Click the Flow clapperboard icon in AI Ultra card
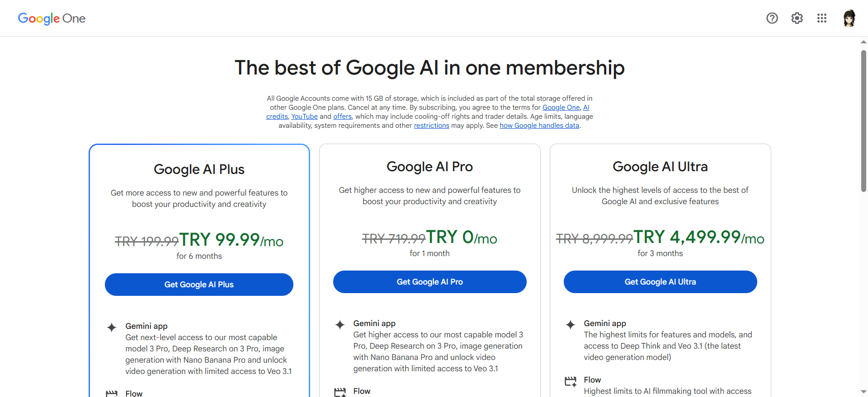This screenshot has width=868, height=397. click(571, 381)
